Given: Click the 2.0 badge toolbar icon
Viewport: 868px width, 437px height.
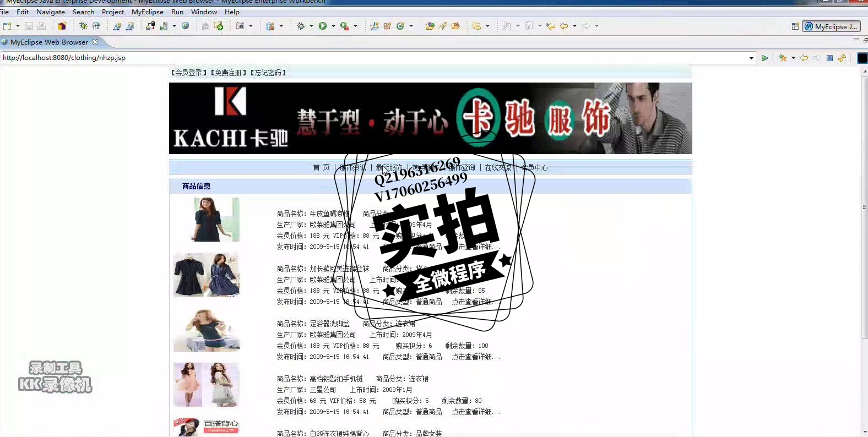Looking at the screenshot, I should pyautogui.click(x=96, y=26).
